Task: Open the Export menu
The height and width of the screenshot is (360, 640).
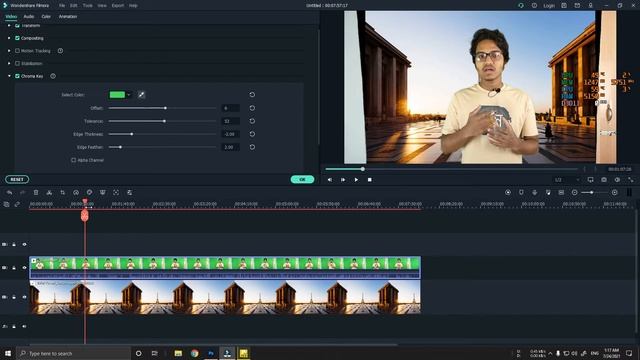Action: [118, 6]
